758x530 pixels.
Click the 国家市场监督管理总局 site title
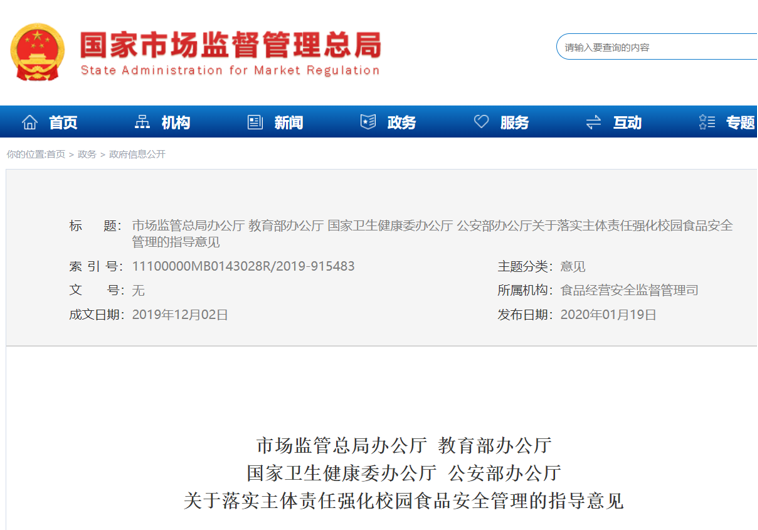pyautogui.click(x=230, y=42)
